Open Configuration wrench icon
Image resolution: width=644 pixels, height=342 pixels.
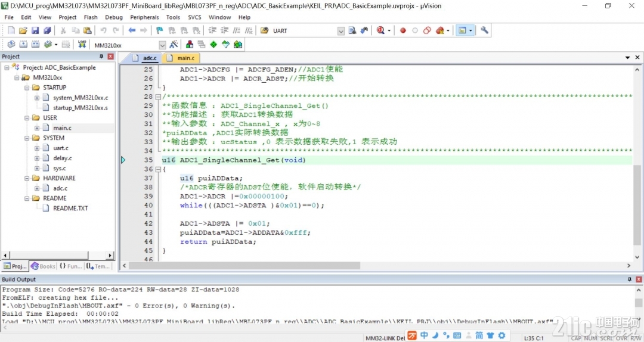point(484,30)
